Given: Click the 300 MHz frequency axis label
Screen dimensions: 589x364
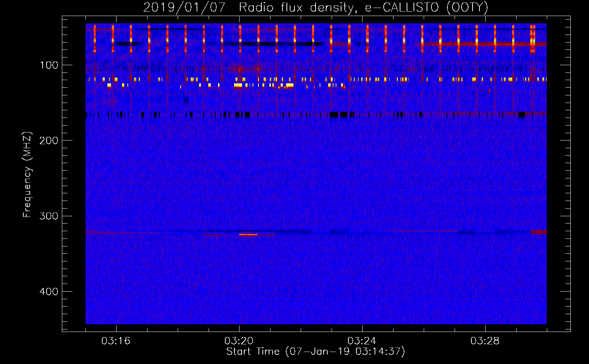Looking at the screenshot, I should point(49,216).
